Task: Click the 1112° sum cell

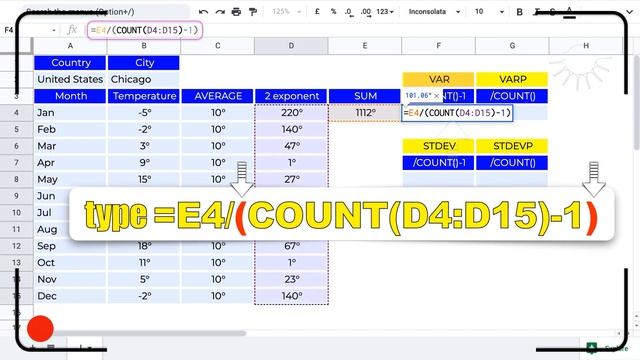Action: coord(365,113)
